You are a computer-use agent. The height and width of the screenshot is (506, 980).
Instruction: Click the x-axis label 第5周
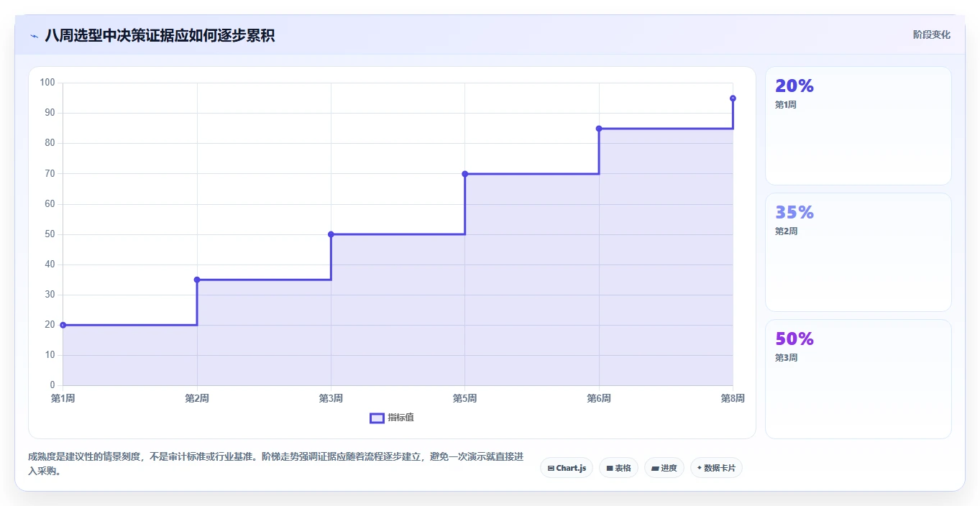pos(464,398)
